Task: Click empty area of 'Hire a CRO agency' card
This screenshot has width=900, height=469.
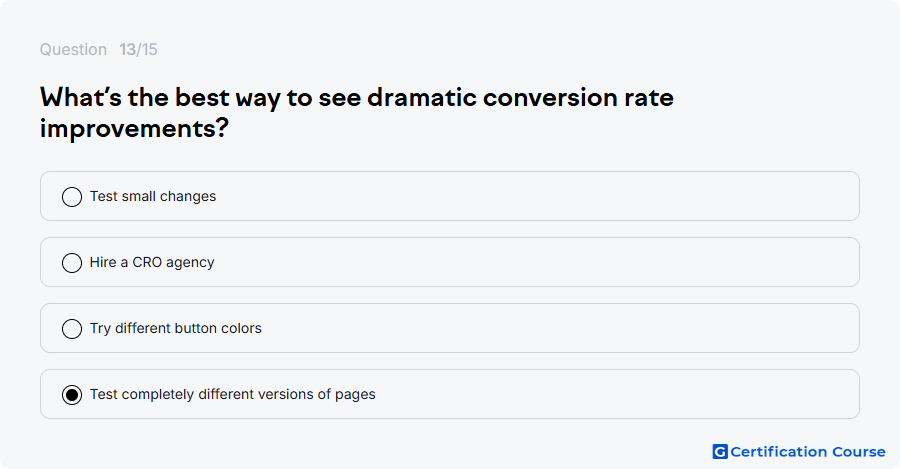Action: [x=534, y=262]
